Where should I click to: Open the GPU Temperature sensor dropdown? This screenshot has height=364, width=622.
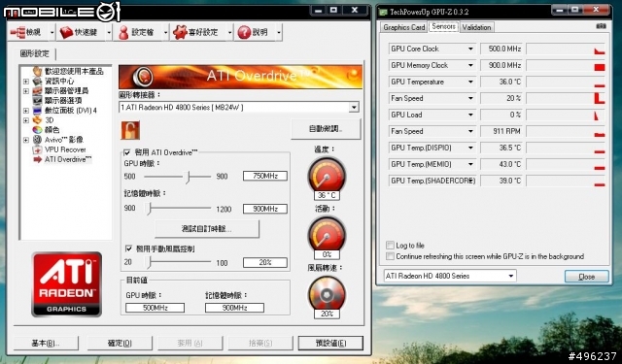pyautogui.click(x=470, y=82)
